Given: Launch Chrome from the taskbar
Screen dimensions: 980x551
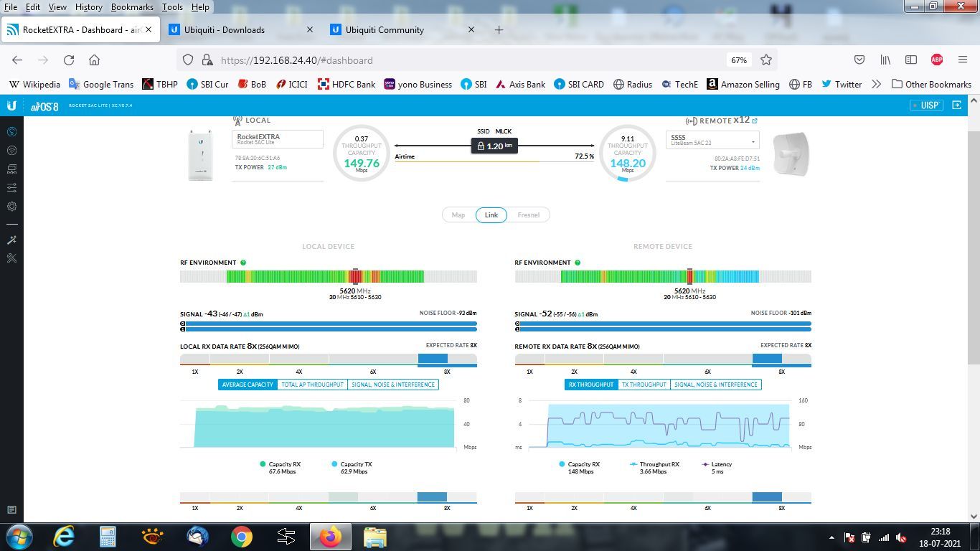Looking at the screenshot, I should [x=242, y=537].
